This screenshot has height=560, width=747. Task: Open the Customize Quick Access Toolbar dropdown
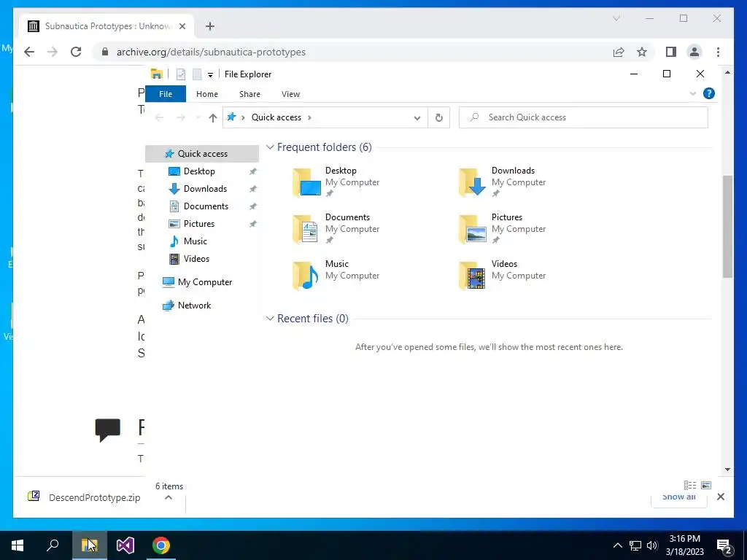point(210,75)
